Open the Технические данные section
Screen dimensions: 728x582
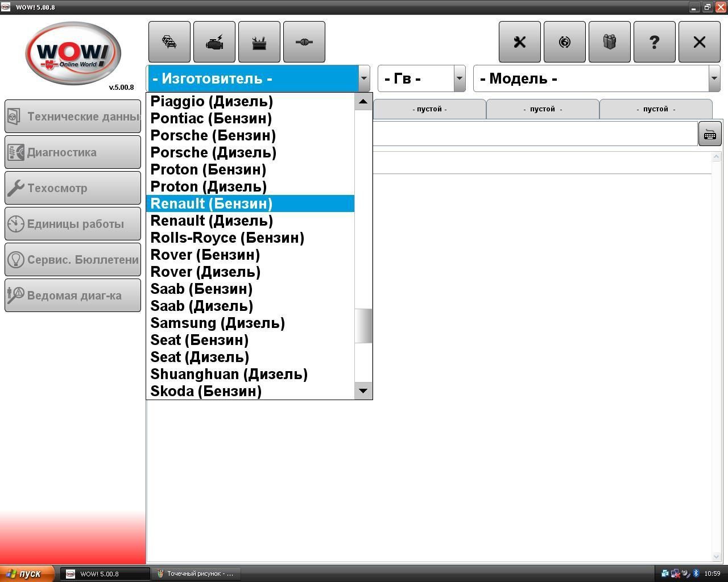(x=73, y=117)
